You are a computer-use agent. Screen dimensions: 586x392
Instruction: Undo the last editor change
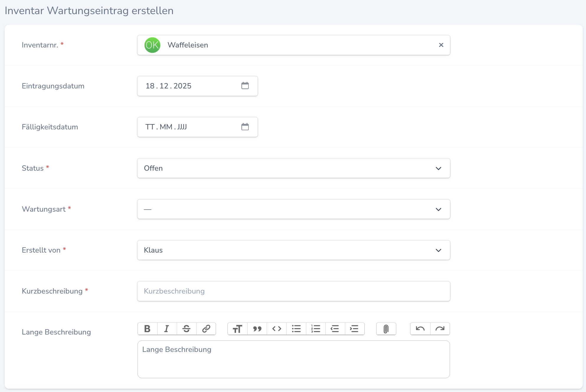click(x=420, y=329)
